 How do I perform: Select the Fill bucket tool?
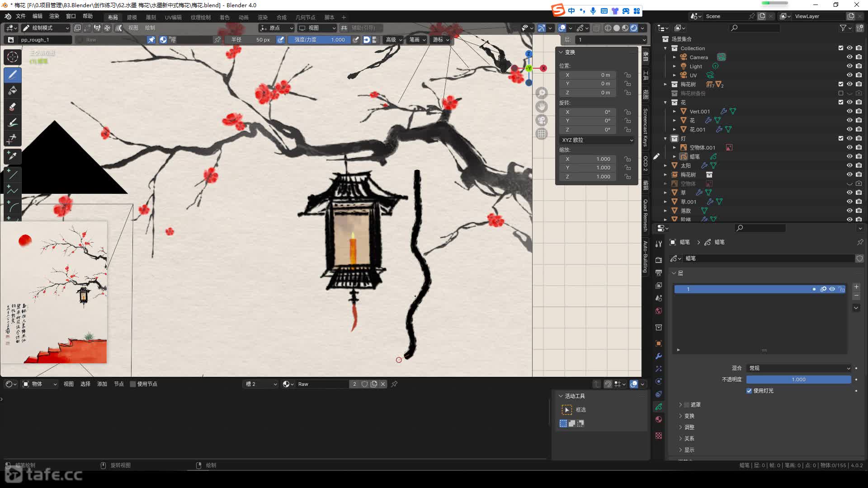(13, 90)
